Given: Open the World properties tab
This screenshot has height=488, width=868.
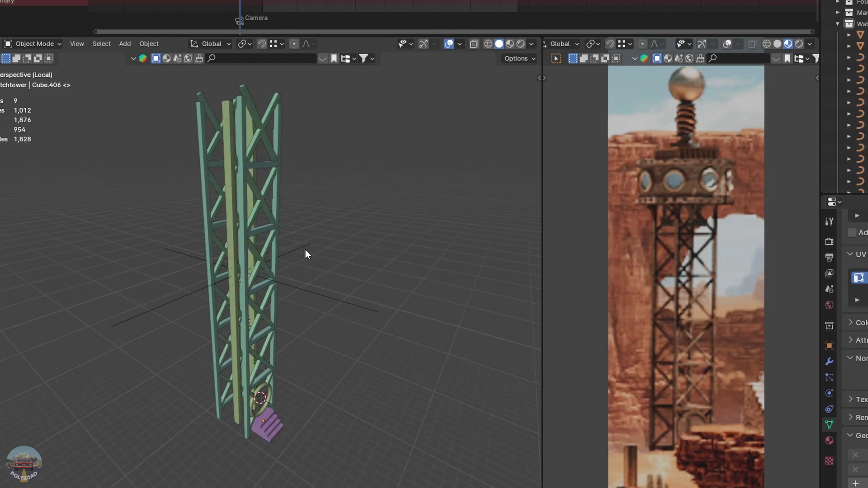Looking at the screenshot, I should [x=829, y=305].
